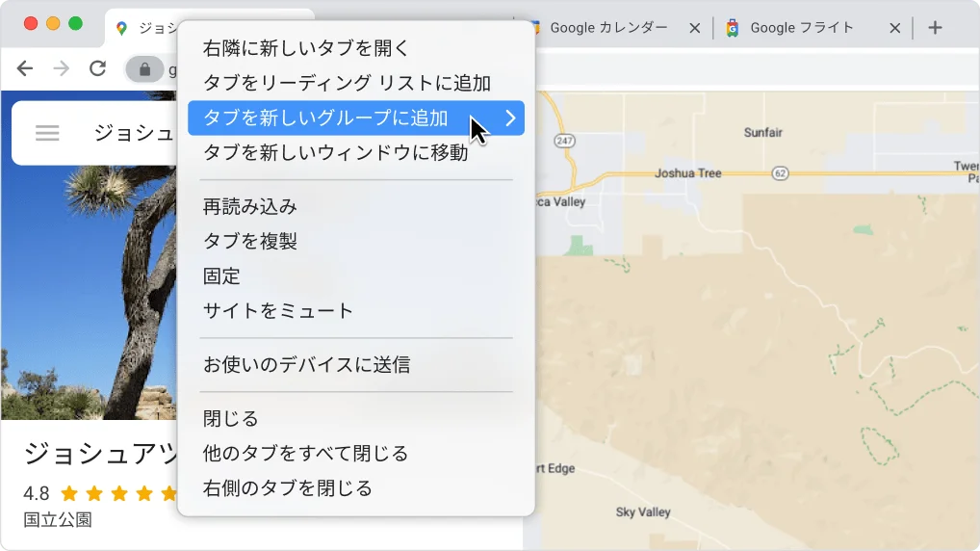Click the red close window button
Screen dimensions: 980x551
click(x=31, y=24)
